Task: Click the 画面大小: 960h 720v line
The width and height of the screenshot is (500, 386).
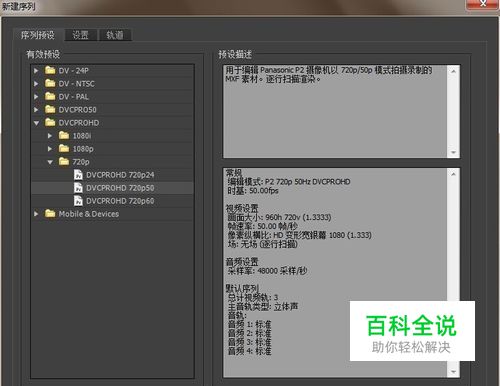Action: click(x=279, y=217)
